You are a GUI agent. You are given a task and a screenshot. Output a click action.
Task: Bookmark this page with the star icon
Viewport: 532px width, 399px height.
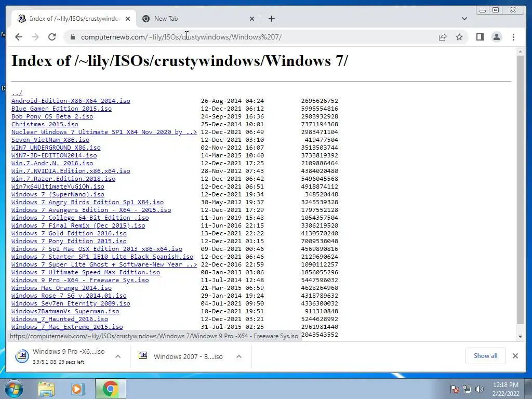point(459,37)
